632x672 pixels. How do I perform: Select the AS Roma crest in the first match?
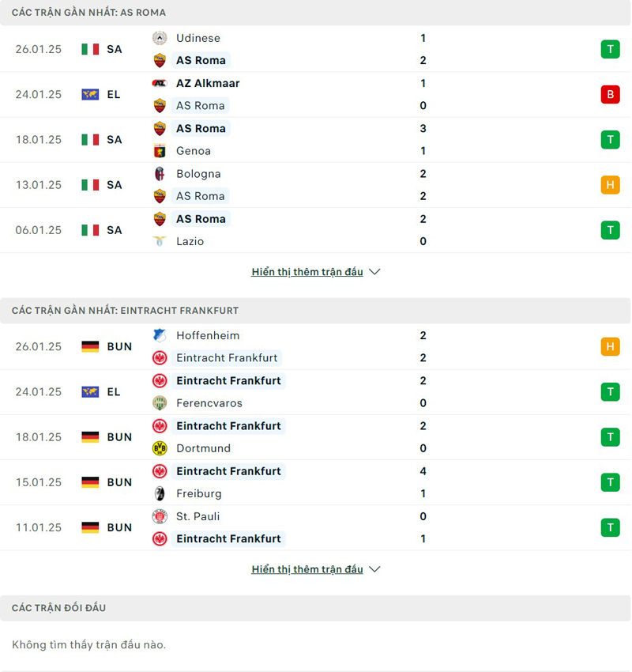pyautogui.click(x=160, y=59)
